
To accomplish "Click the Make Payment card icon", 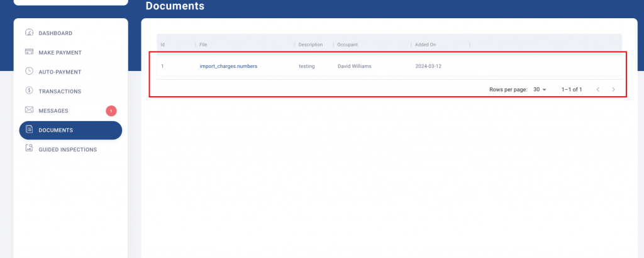I will (29, 52).
